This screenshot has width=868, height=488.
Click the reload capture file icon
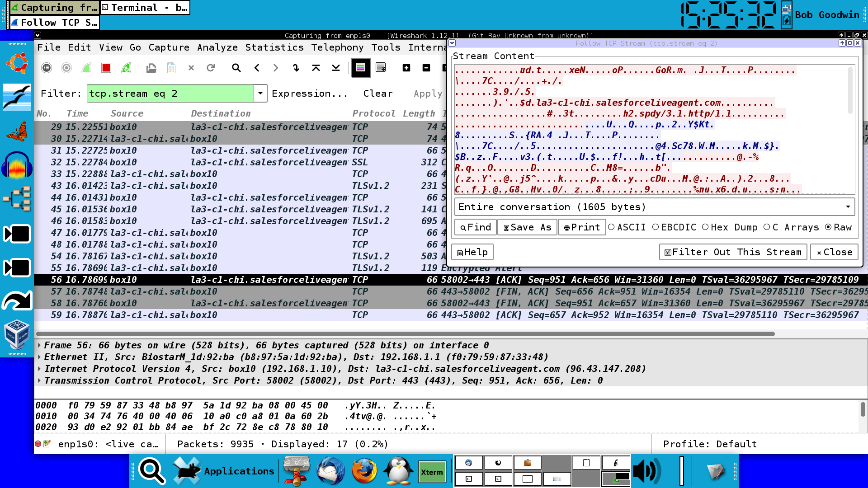pos(211,68)
